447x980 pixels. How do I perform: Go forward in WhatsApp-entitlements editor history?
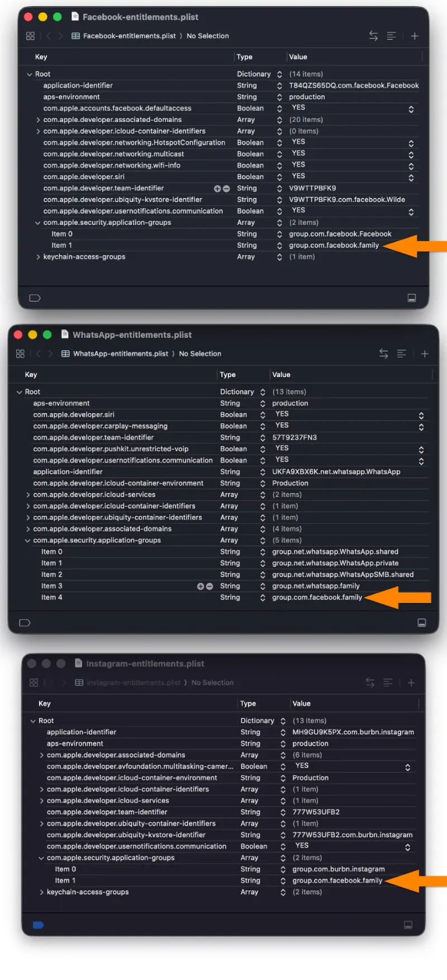pyautogui.click(x=51, y=354)
